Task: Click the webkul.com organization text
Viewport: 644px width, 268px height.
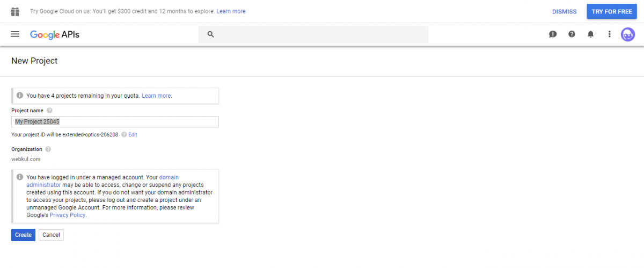Action: 26,159
